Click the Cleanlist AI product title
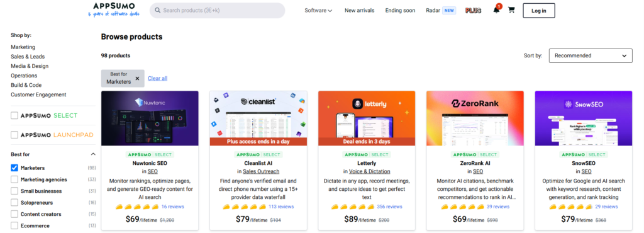This screenshot has height=233, width=644. point(258,163)
